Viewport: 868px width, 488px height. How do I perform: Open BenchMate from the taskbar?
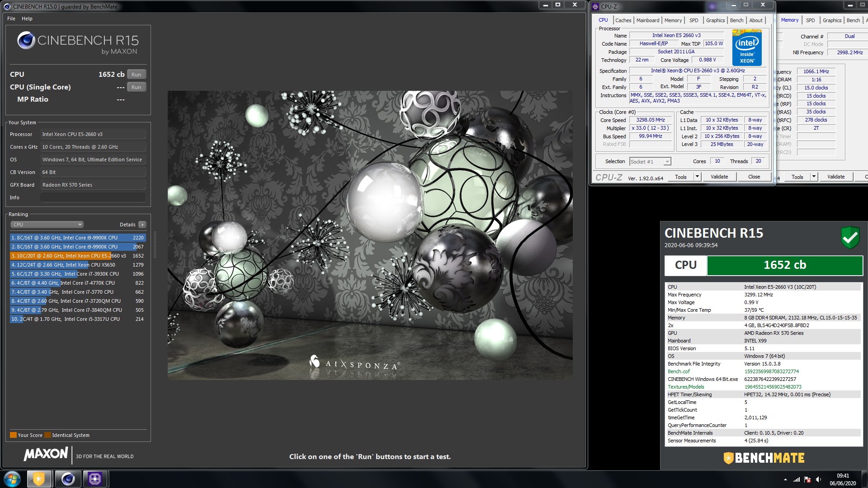pyautogui.click(x=38, y=479)
